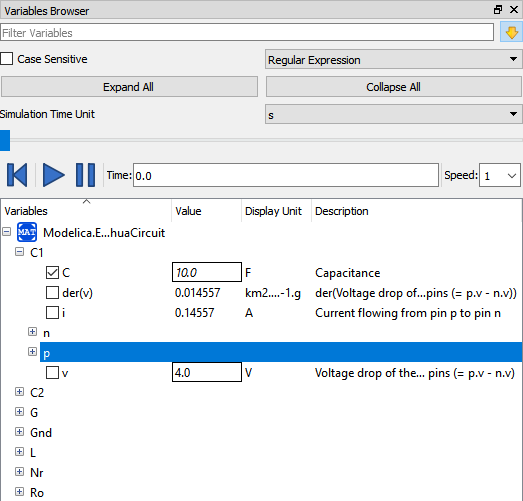
Task: Open the Speed dropdown
Action: pyautogui.click(x=499, y=175)
